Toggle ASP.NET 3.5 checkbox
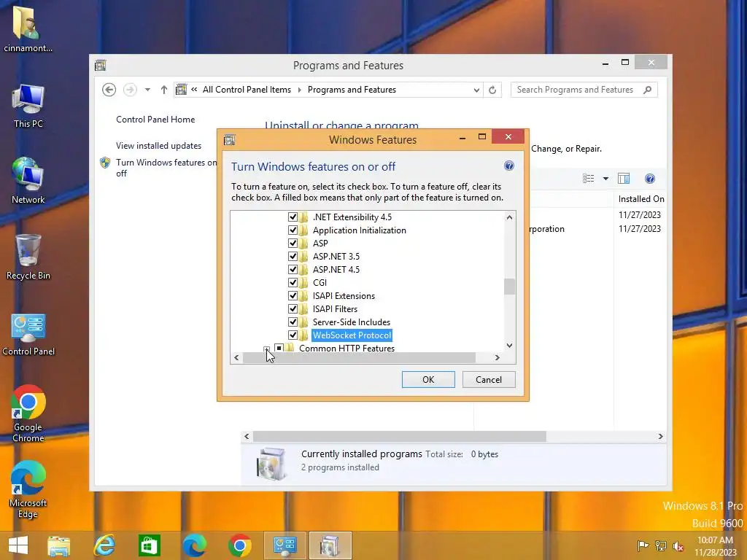 (x=293, y=256)
